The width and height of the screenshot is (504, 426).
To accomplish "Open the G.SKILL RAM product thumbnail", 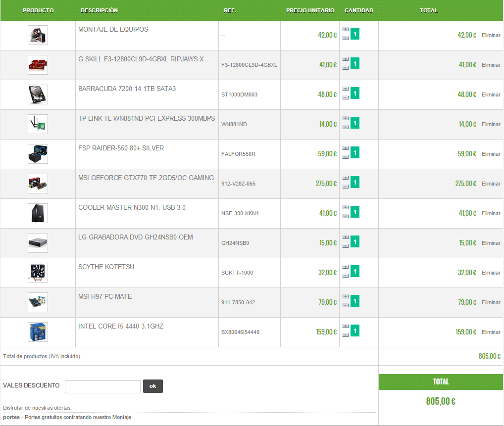I will coord(38,65).
